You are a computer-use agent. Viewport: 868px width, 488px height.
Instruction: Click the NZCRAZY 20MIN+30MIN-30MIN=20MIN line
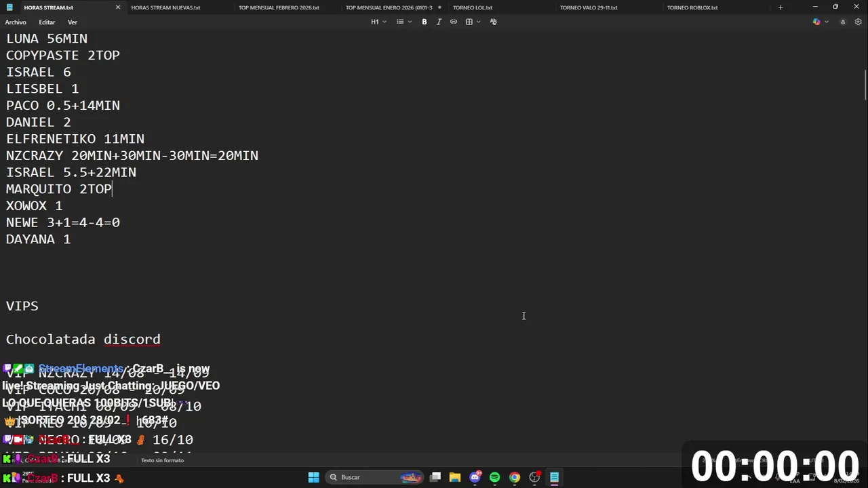pyautogui.click(x=132, y=156)
